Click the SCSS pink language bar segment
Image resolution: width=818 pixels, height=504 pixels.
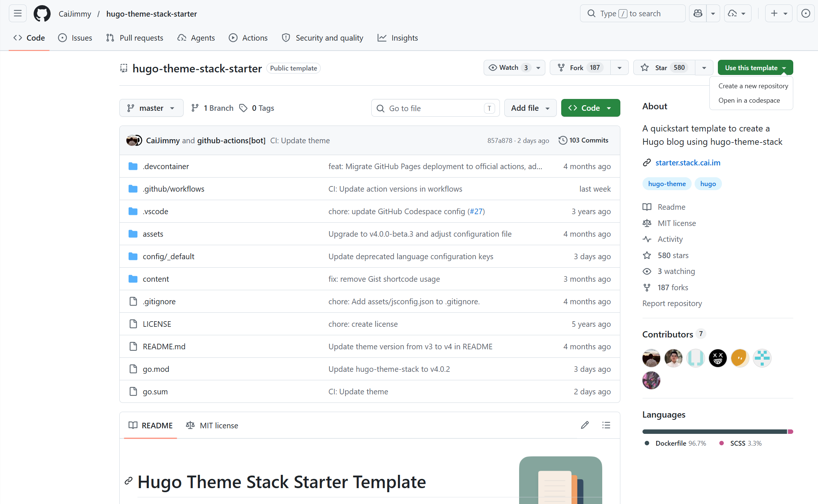[x=791, y=432]
